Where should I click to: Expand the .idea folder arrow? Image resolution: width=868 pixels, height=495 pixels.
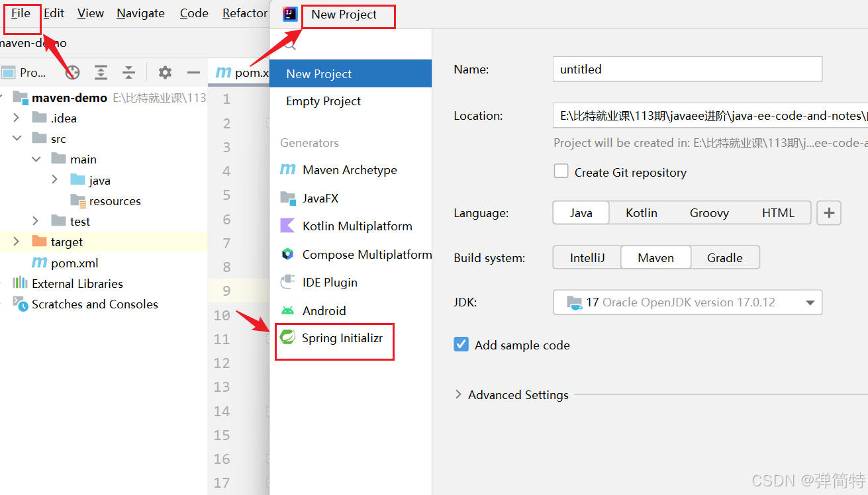17,118
